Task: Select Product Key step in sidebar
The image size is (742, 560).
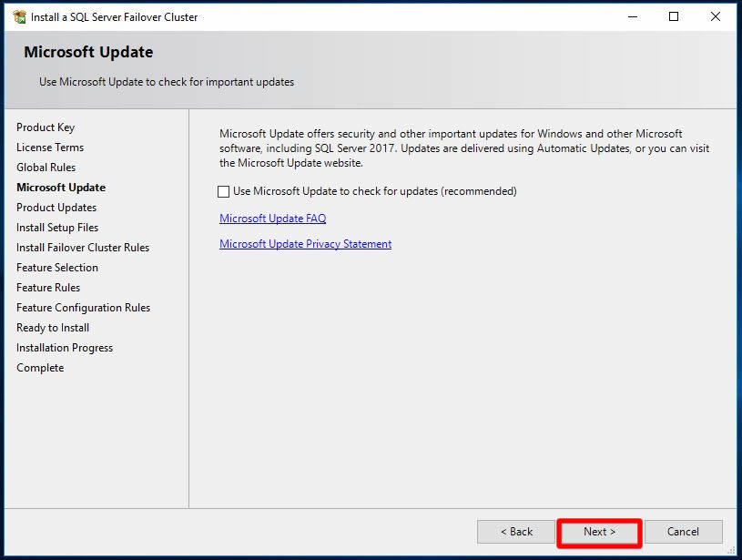Action: click(x=46, y=127)
